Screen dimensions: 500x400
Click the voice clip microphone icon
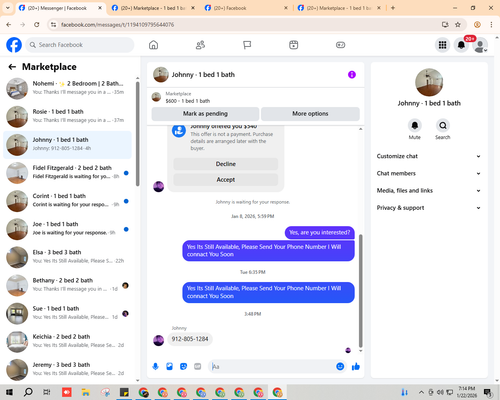[x=155, y=367]
